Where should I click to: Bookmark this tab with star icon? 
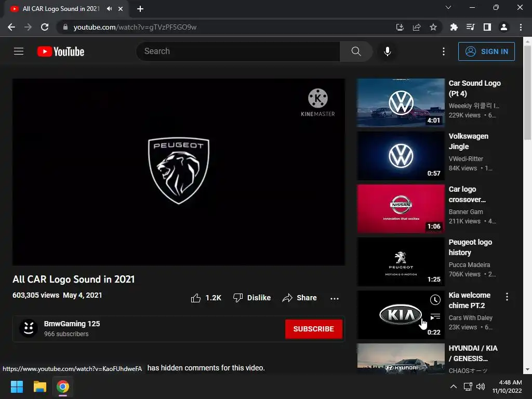[x=433, y=27]
